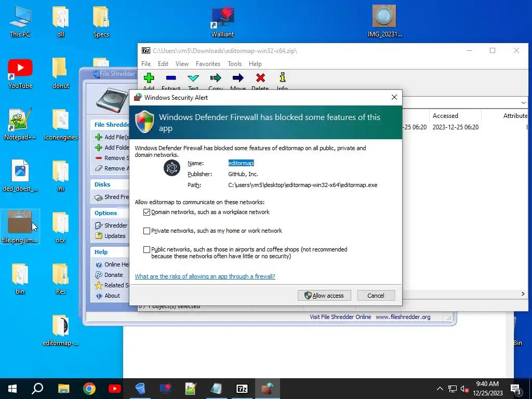Select the dll folder on desktop

[x=61, y=22]
